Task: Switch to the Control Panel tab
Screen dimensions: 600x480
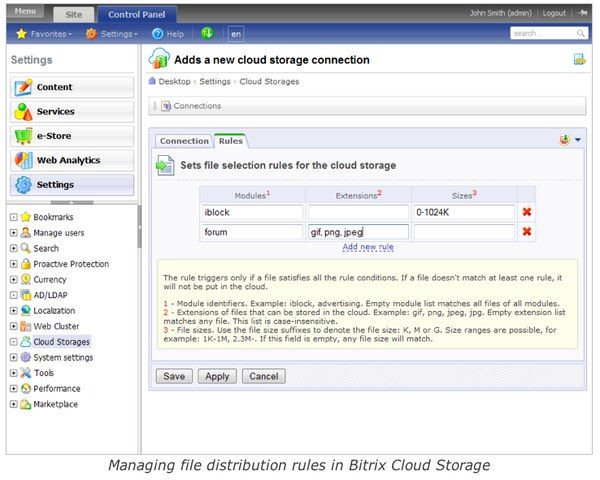Action: pyautogui.click(x=137, y=15)
